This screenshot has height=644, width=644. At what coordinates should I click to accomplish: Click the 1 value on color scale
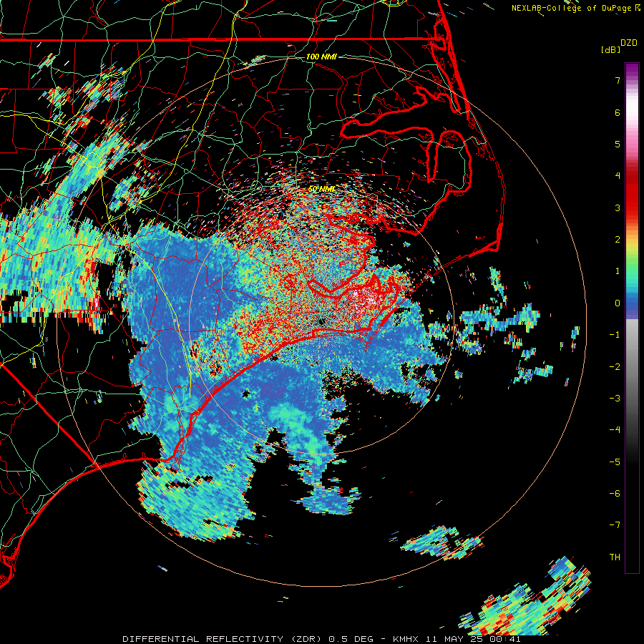click(x=618, y=271)
